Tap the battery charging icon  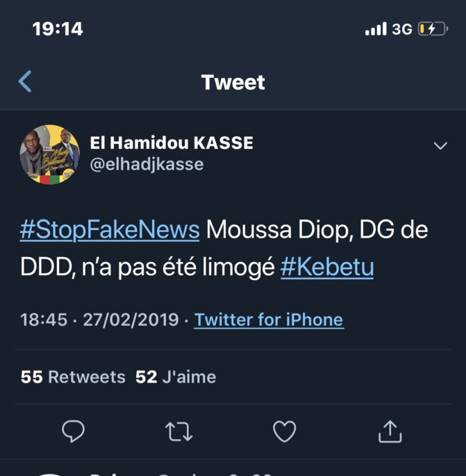[x=432, y=29]
